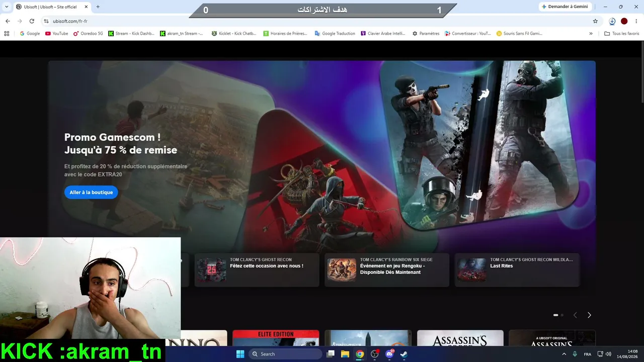Close the Ubisoft tab
Viewport: 644px width, 362px height.
pos(86,7)
